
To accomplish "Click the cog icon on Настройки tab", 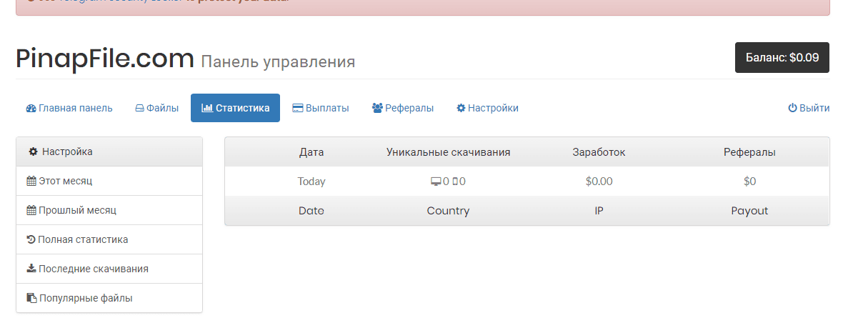I will 462,109.
